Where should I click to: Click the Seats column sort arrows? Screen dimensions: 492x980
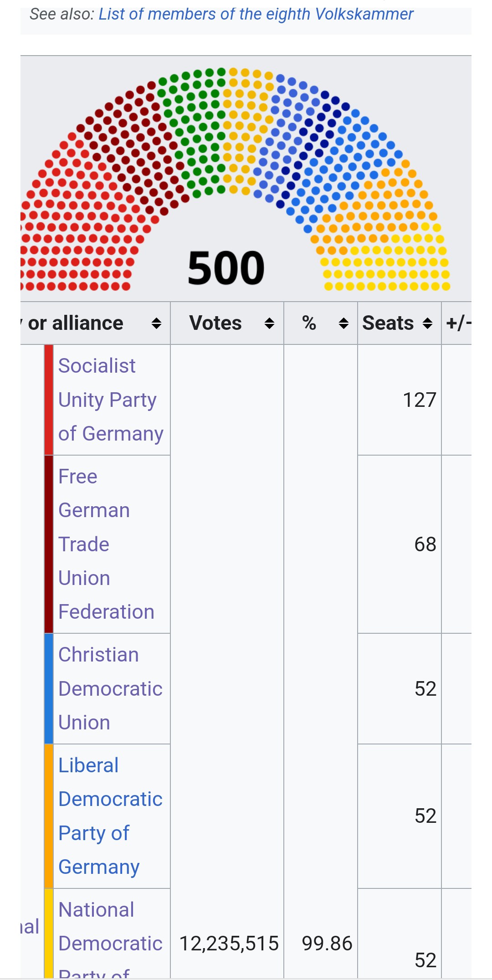(427, 323)
